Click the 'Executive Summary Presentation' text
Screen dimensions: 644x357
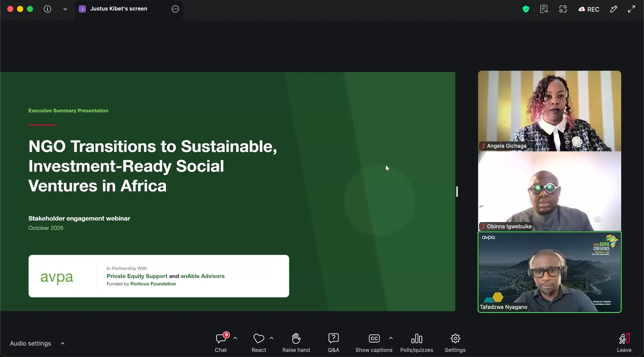[x=68, y=110]
